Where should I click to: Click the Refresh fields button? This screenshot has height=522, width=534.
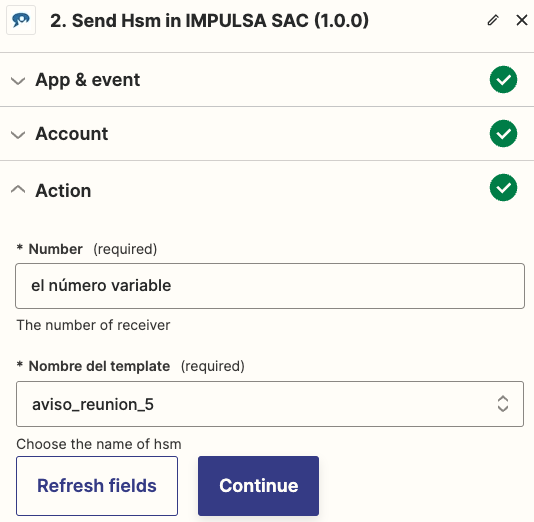(97, 486)
